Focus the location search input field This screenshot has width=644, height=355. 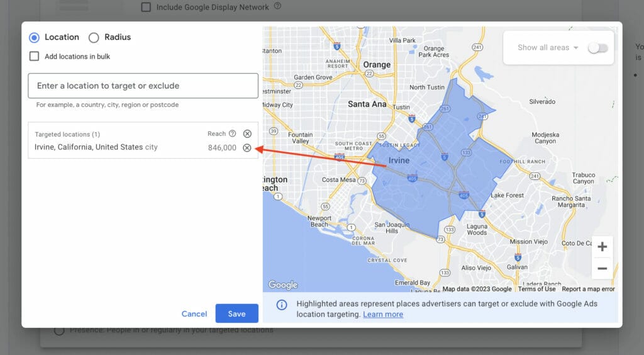tap(143, 86)
